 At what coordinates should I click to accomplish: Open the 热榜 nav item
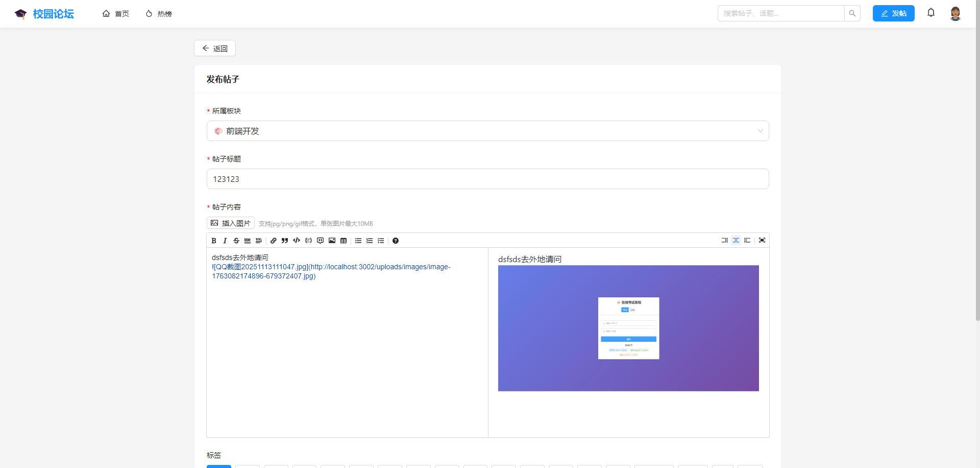(x=159, y=14)
